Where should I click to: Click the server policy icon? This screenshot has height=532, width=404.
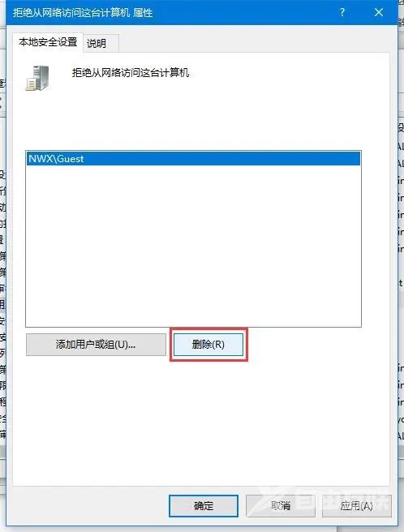click(x=37, y=79)
